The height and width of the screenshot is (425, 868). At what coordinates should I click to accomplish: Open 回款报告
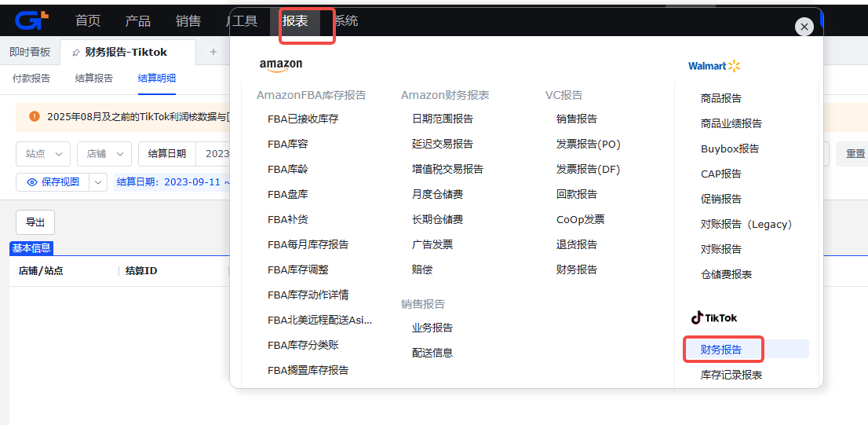coord(577,195)
